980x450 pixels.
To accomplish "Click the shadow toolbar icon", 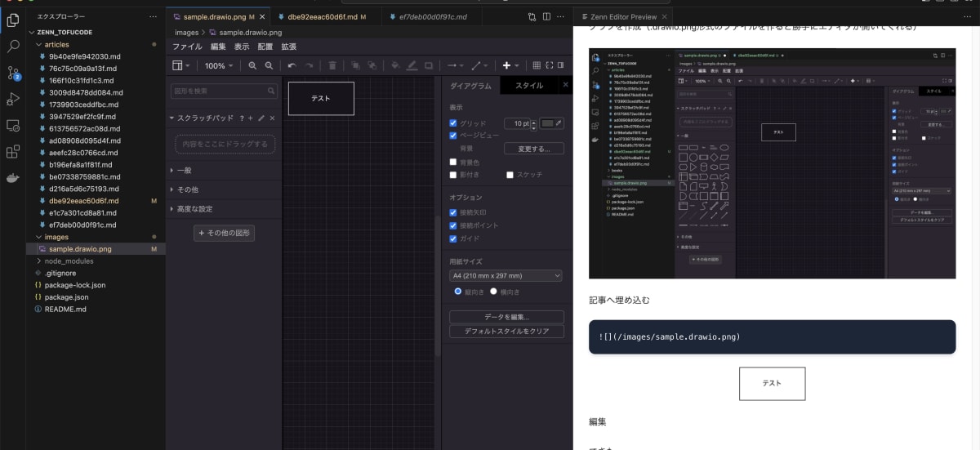I will 429,65.
